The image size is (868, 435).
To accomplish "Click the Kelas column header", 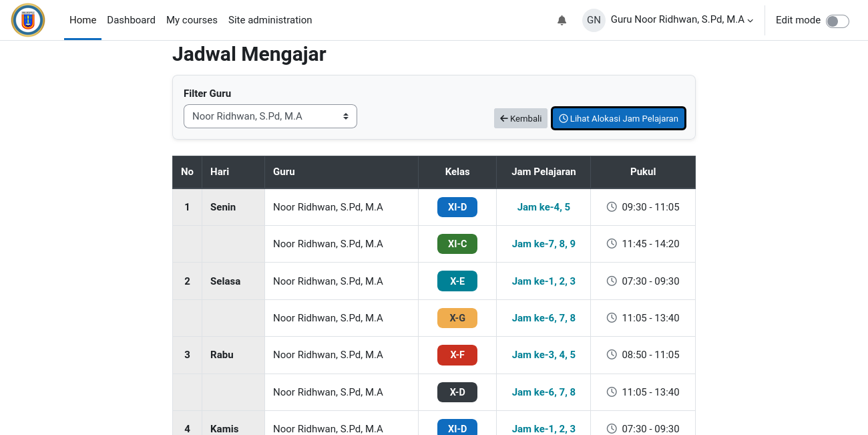I will pyautogui.click(x=457, y=172).
